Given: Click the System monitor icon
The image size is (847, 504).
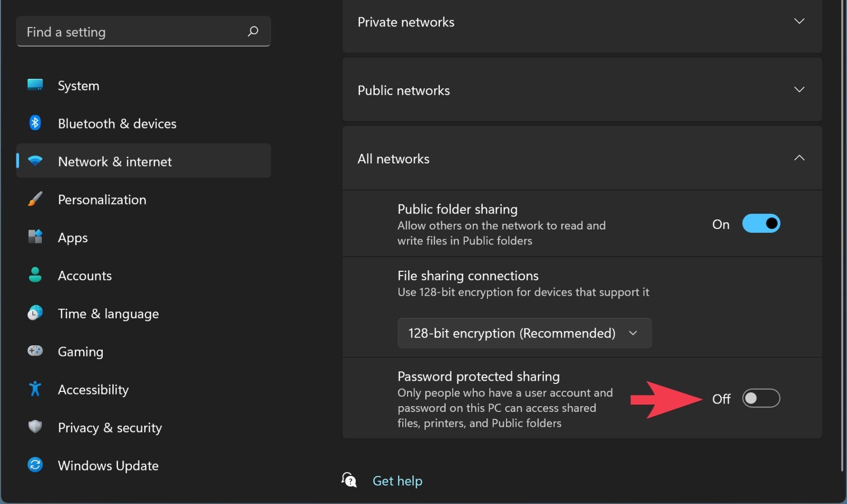Looking at the screenshot, I should click(35, 85).
